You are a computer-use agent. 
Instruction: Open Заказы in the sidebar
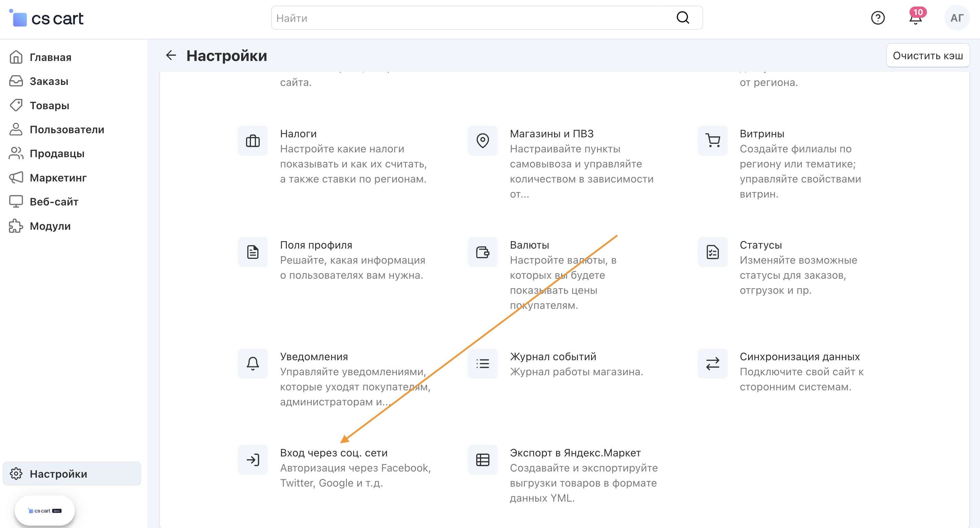tap(49, 81)
